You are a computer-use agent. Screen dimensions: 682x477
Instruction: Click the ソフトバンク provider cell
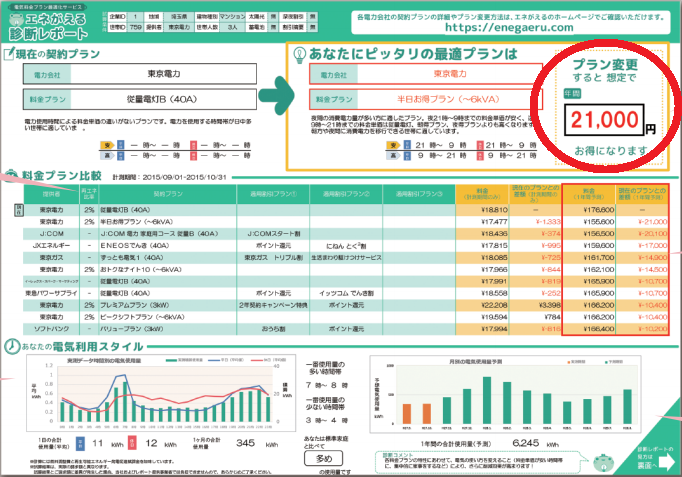tap(51, 329)
